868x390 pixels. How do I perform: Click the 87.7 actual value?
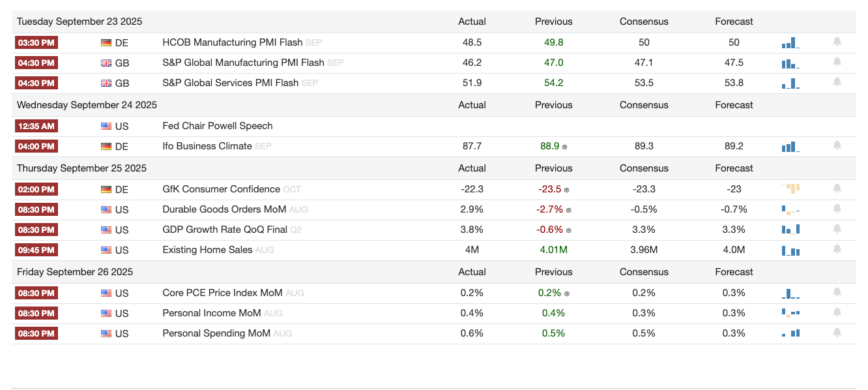click(472, 146)
